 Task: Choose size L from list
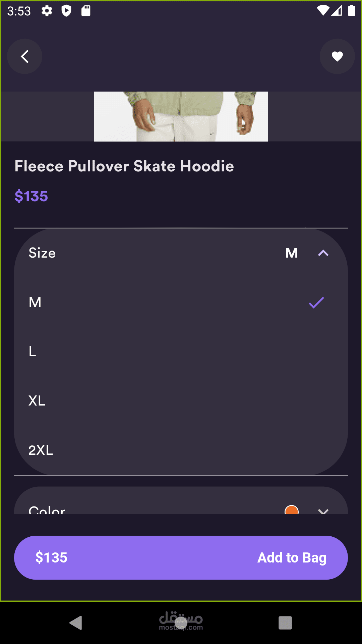(181, 352)
